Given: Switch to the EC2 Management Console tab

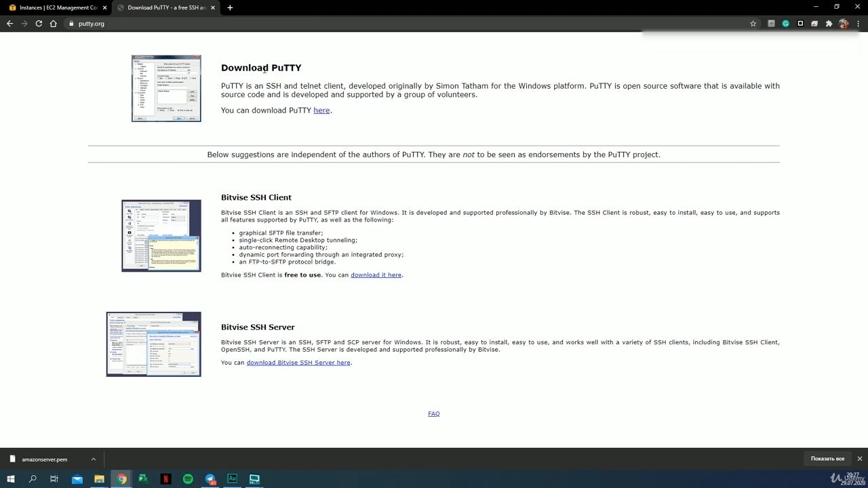Looking at the screenshot, I should pos(57,7).
